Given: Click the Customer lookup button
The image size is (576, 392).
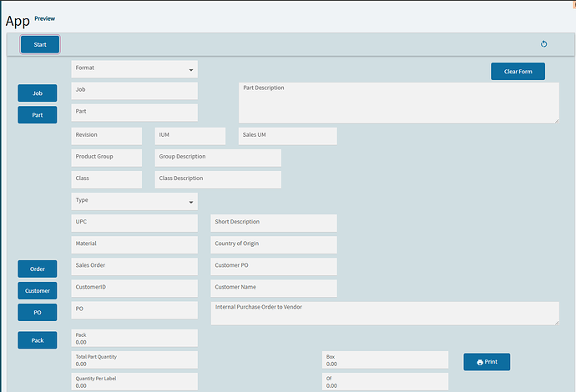Looking at the screenshot, I should 38,291.
